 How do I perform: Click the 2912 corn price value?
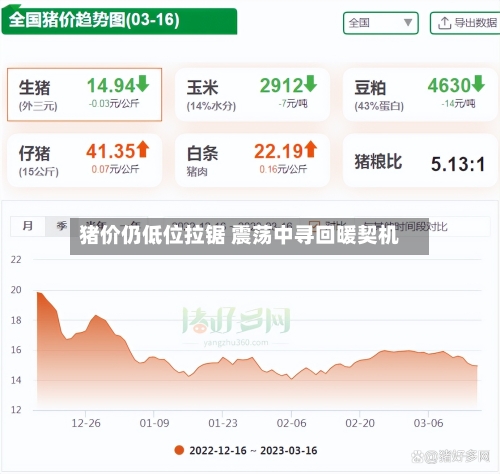(281, 85)
